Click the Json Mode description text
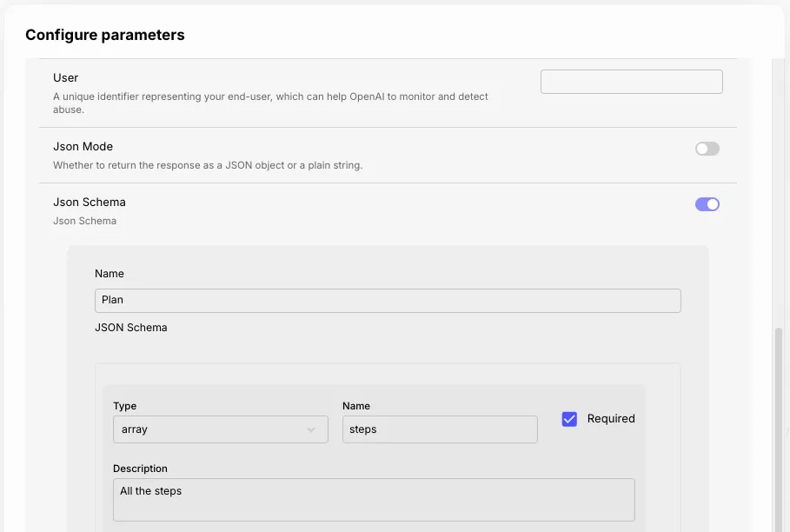Image resolution: width=790 pixels, height=532 pixels. point(208,165)
